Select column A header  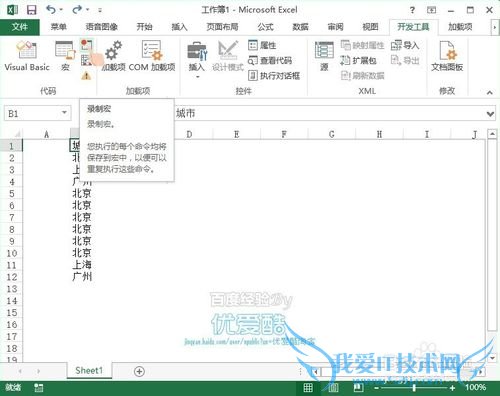click(46, 134)
